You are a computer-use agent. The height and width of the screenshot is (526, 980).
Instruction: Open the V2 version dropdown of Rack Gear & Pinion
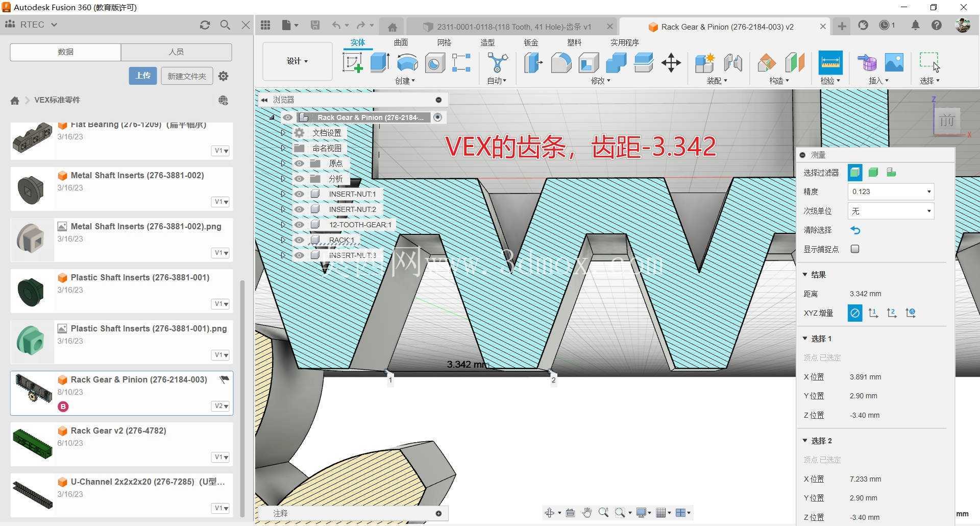coord(221,406)
